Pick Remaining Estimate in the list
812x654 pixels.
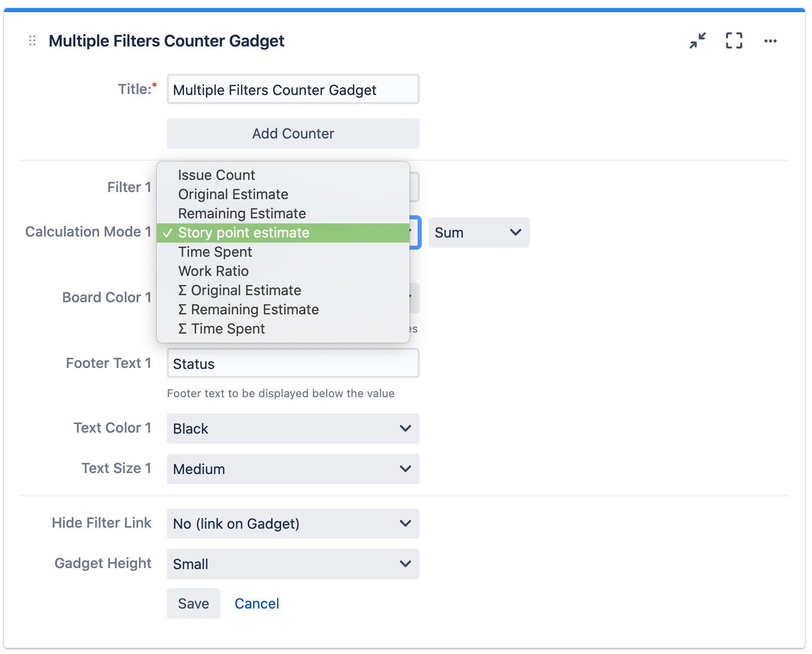pos(242,213)
